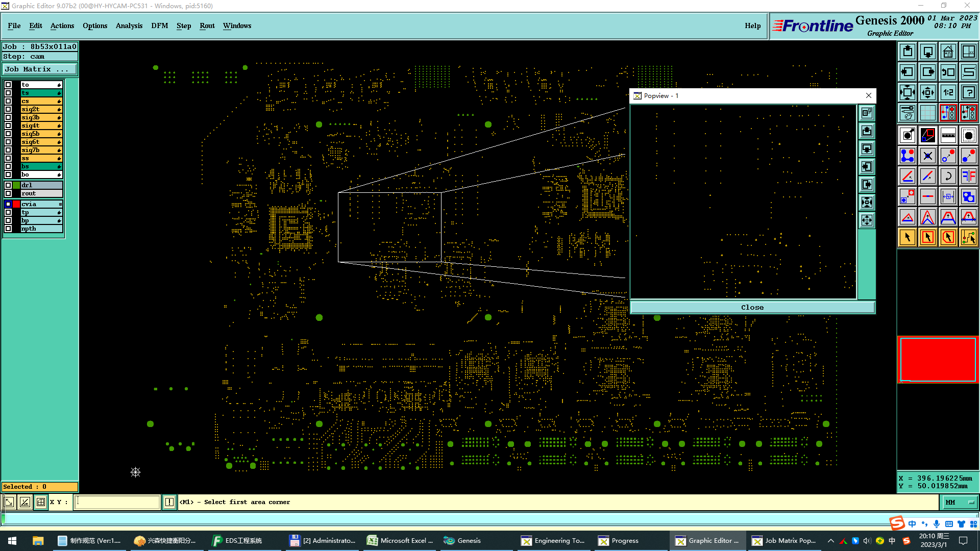This screenshot has width=980, height=551.
Task: Select the net selection arrow tool
Action: (x=968, y=237)
